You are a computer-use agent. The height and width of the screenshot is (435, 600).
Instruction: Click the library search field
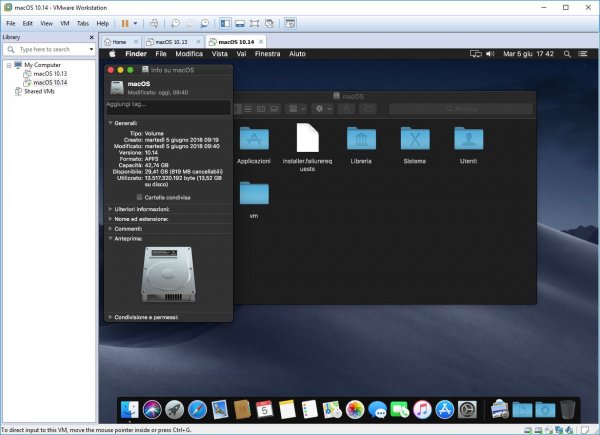[x=49, y=49]
